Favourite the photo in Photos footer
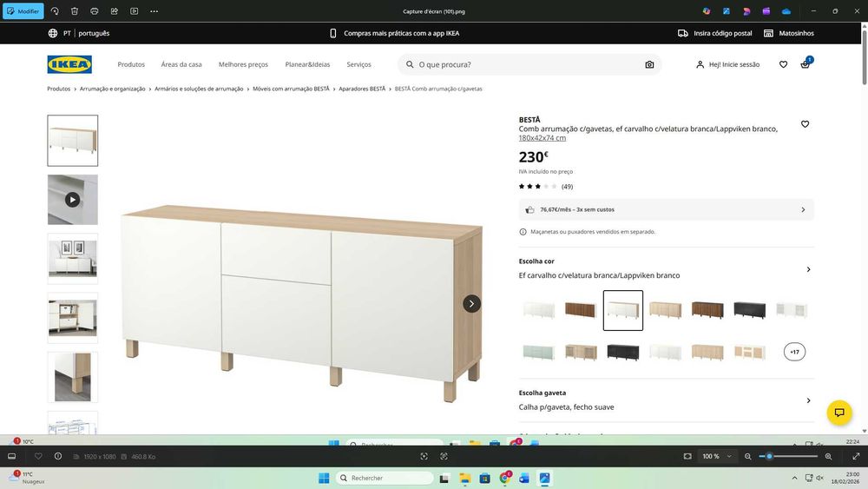The image size is (868, 489). (38, 456)
